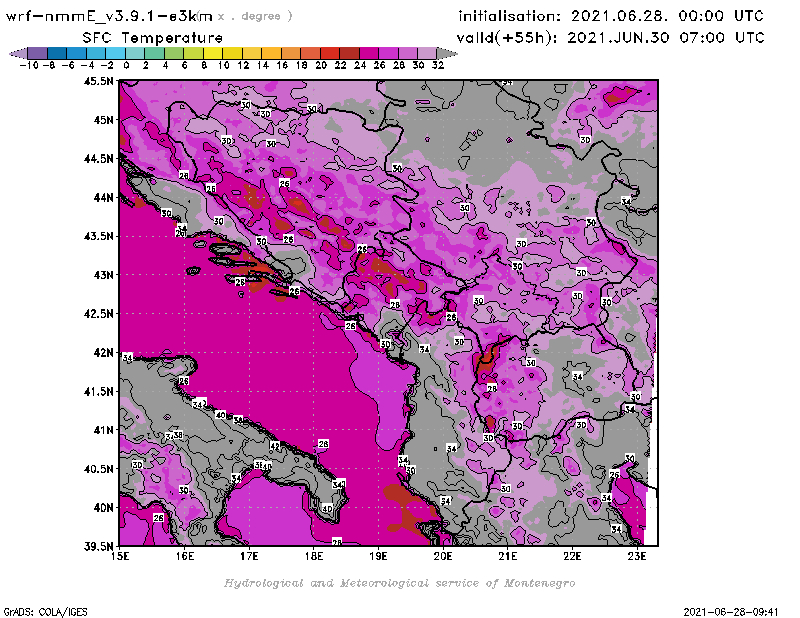The height and width of the screenshot is (618, 800).
Task: Click the '45N' latitude axis label
Action: pyautogui.click(x=103, y=120)
